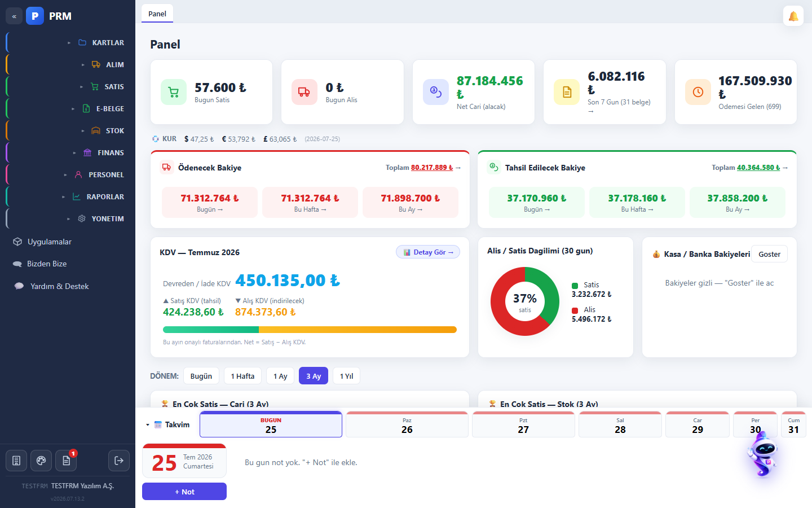The image size is (812, 508).
Task: Expand the YONETIM menu group
Action: (68, 219)
